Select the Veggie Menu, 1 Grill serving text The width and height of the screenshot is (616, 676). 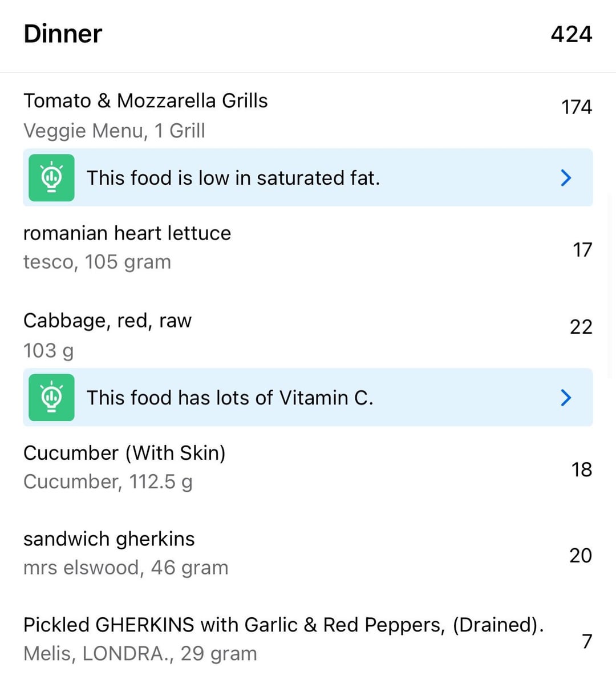pyautogui.click(x=114, y=131)
